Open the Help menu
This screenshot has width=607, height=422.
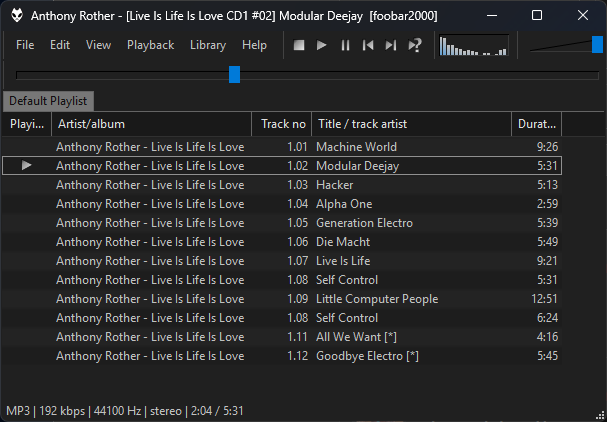pos(254,45)
